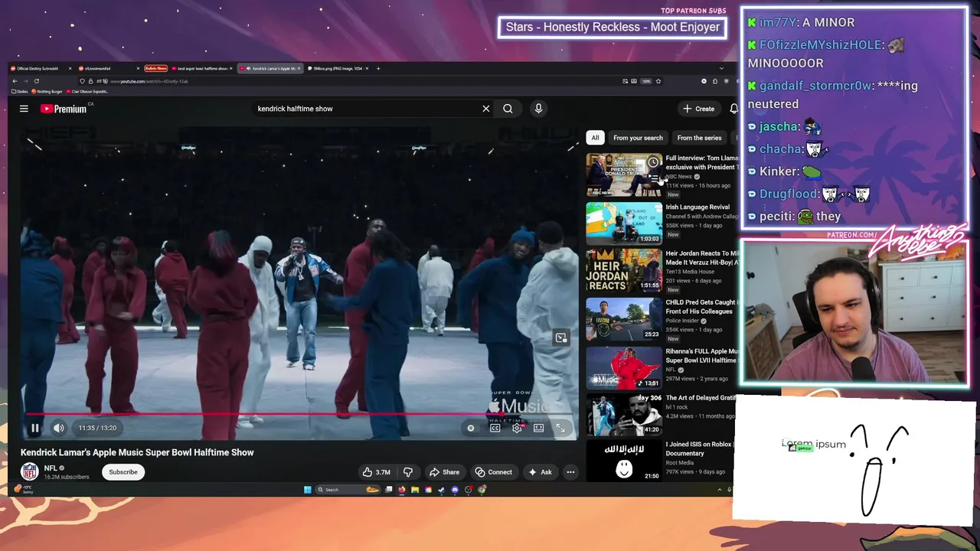Open I Joined ISIS on Roblox video

point(624,460)
